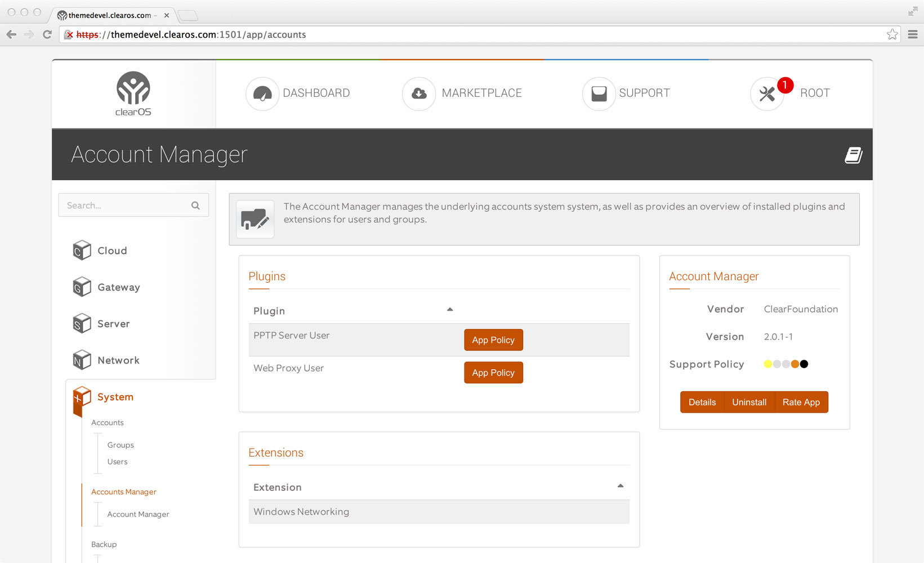Sort the Plugin column via arrow
This screenshot has height=563, width=924.
coord(450,310)
